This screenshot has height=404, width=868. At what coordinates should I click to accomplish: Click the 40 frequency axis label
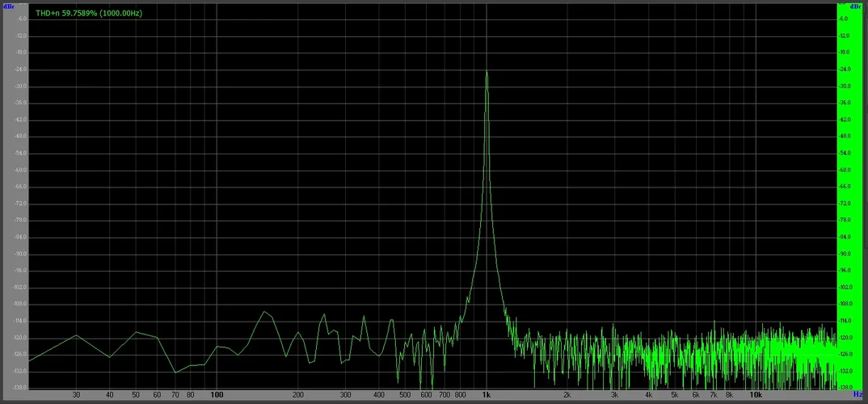coord(110,395)
